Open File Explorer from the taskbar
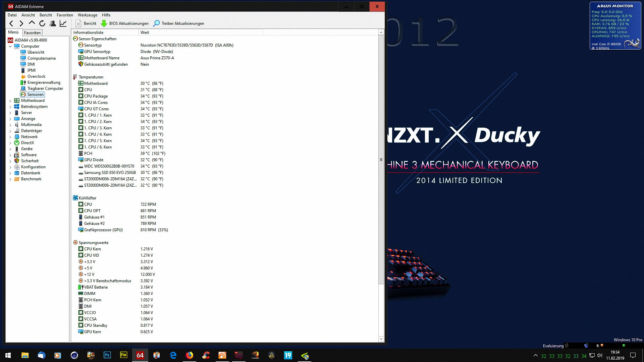 pyautogui.click(x=25, y=355)
